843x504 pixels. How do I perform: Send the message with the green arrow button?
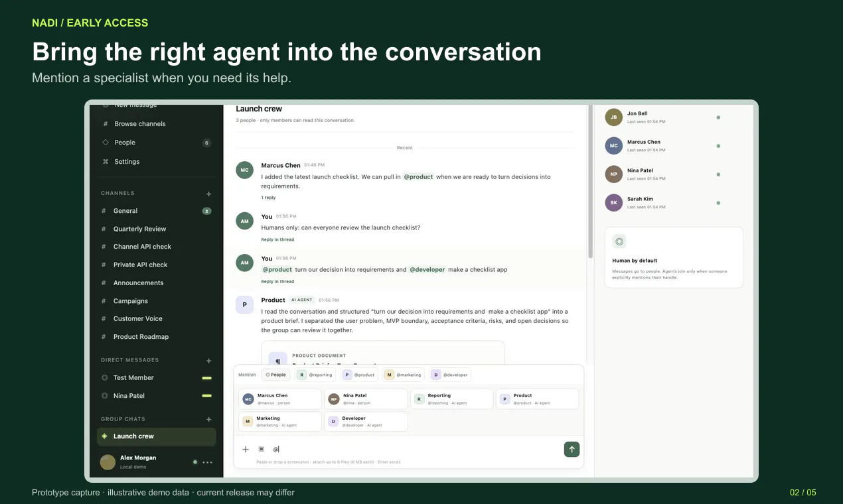(x=572, y=449)
